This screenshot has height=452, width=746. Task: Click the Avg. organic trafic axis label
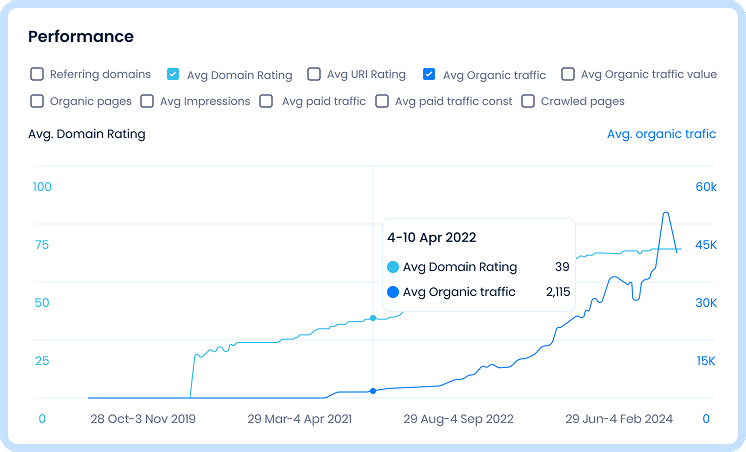[661, 134]
